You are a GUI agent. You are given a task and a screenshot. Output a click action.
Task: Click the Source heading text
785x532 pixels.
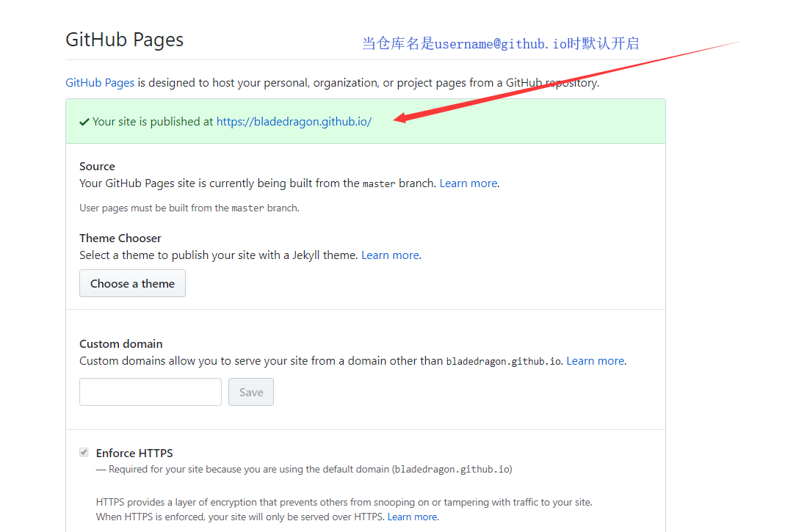(97, 166)
